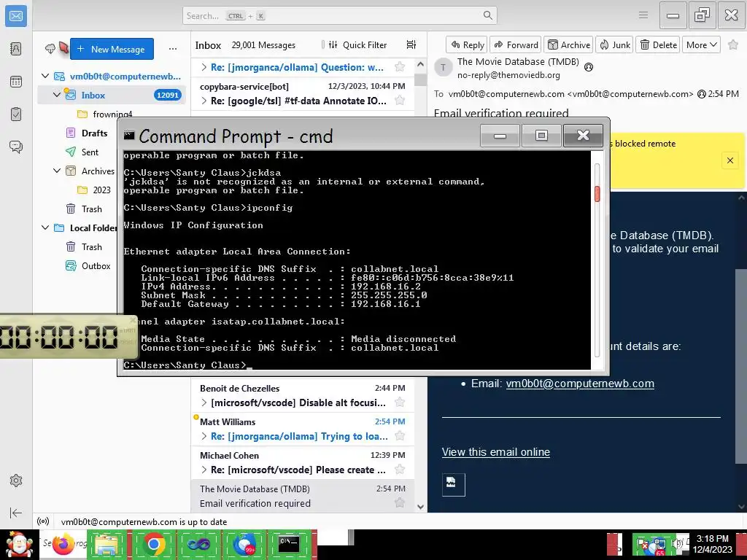
Task: Open the 2023 archive folder
Action: pyautogui.click(x=101, y=190)
